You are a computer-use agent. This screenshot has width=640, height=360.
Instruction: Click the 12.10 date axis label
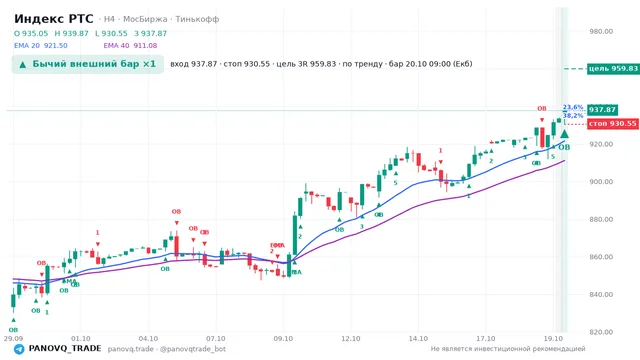[x=351, y=339]
